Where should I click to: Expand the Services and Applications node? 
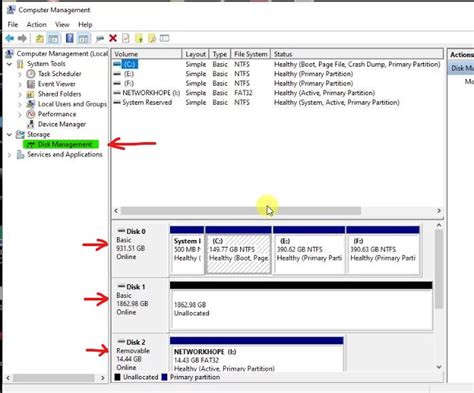[9, 155]
